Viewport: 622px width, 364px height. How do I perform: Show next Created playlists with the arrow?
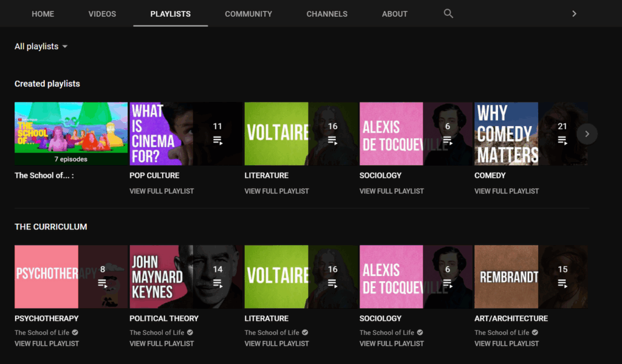[587, 134]
